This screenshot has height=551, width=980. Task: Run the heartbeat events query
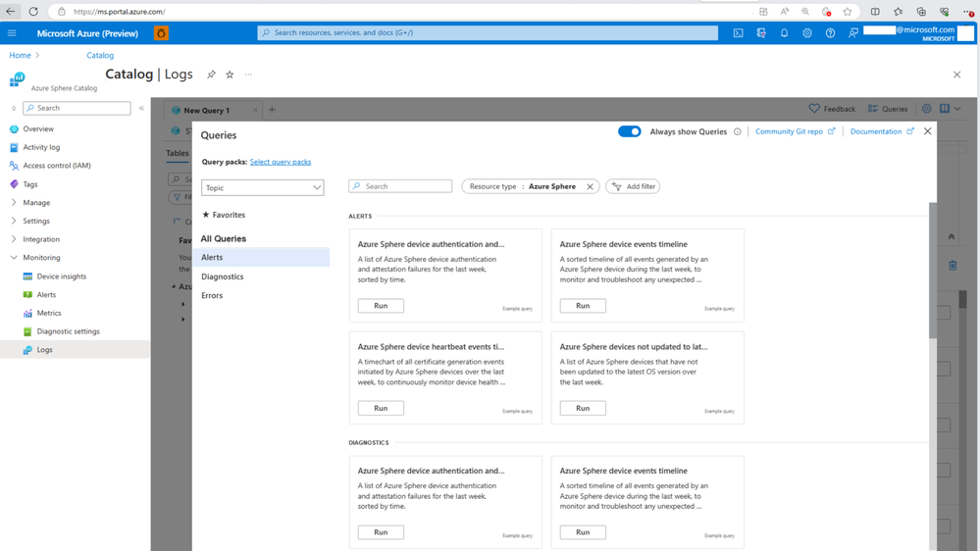click(x=381, y=408)
